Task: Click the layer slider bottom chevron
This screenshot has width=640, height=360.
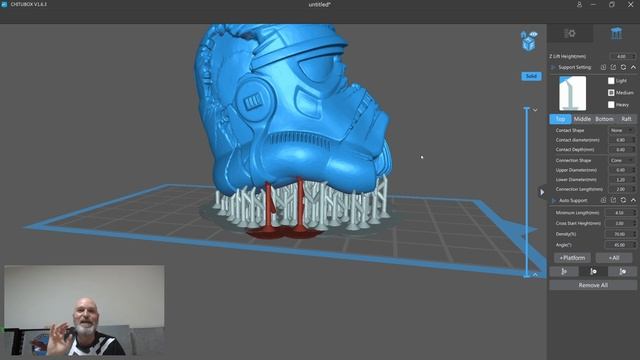Action: 535,275
